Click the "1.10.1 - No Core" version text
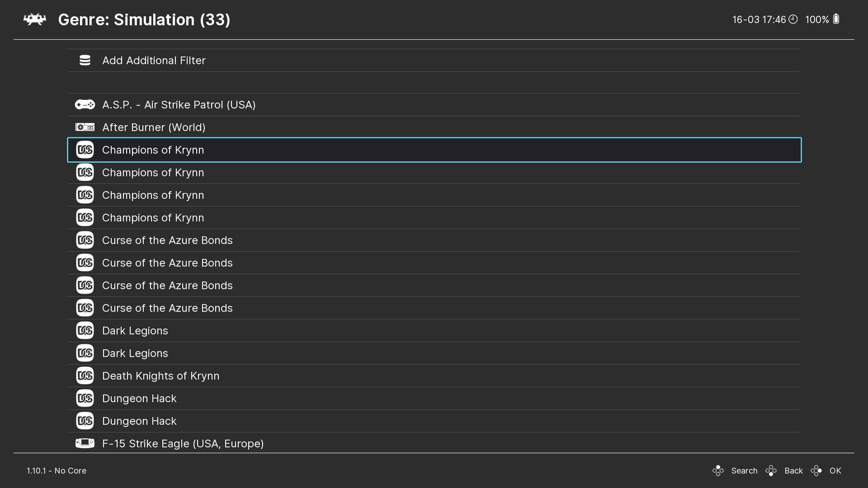Screen dimensions: 868x488 57,471
